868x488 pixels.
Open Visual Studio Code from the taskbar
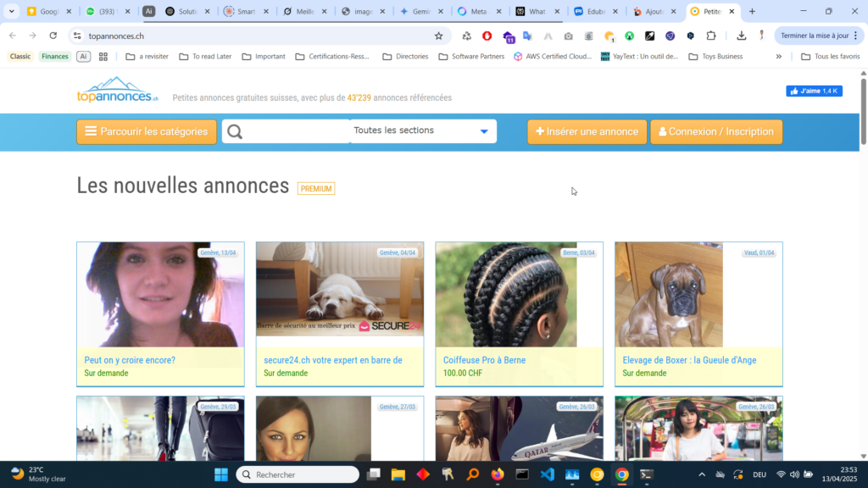tap(547, 474)
